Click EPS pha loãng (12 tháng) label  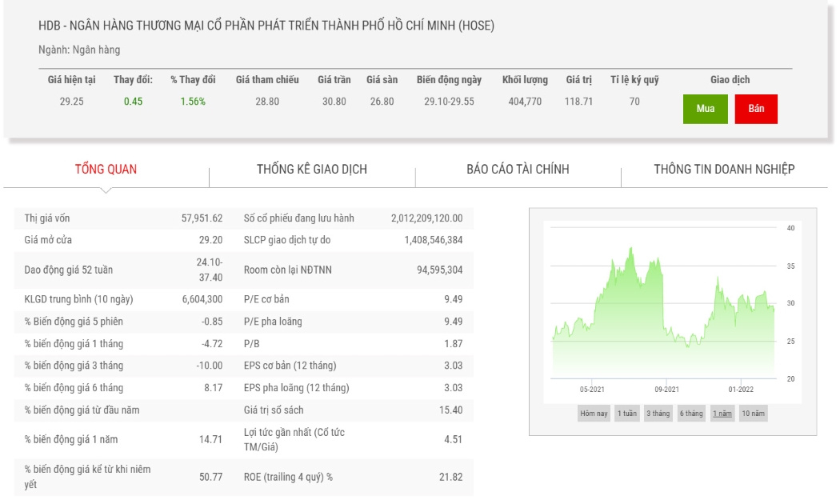coord(296,388)
